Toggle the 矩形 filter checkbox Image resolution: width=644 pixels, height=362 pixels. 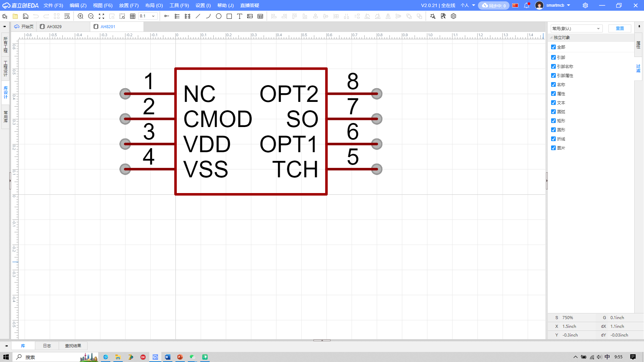point(553,121)
